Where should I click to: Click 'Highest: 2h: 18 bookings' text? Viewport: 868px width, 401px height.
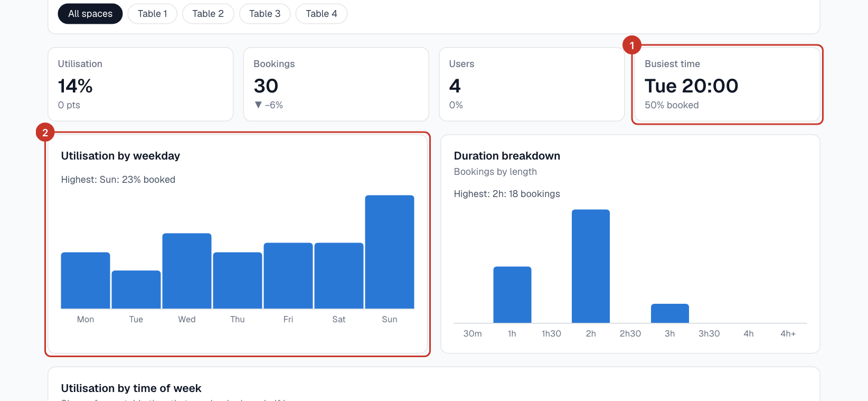tap(507, 194)
